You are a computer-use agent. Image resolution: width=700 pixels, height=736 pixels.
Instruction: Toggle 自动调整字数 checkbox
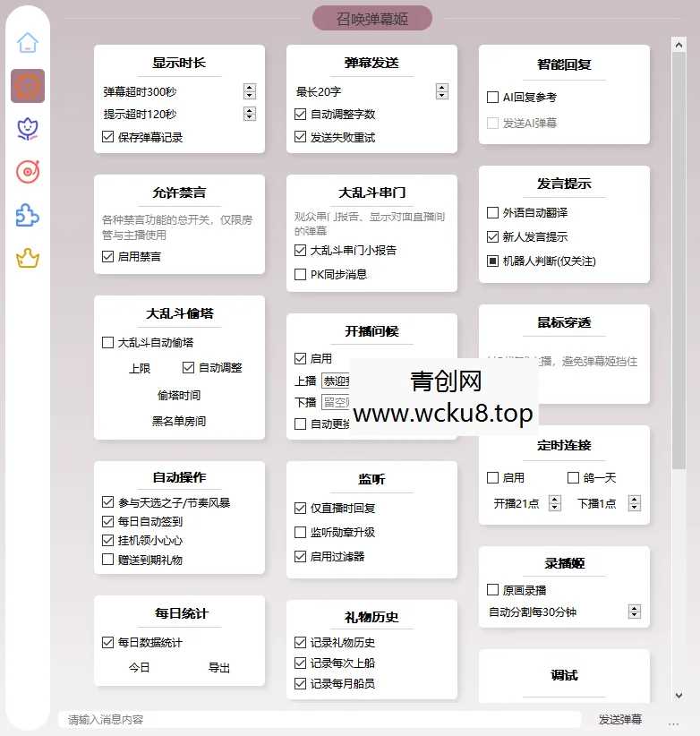[x=300, y=114]
